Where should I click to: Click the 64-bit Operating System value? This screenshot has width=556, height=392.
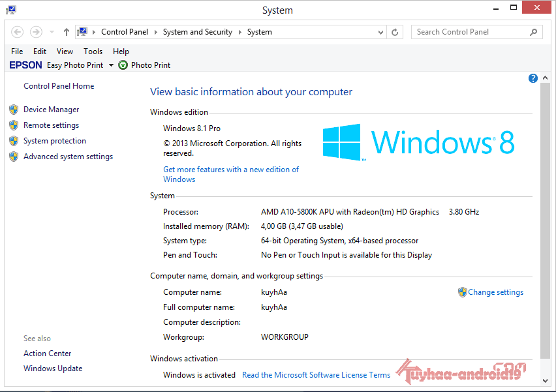coord(340,241)
